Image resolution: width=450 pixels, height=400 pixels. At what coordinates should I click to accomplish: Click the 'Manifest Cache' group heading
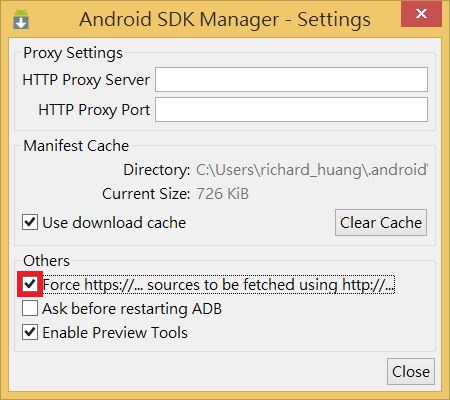click(x=76, y=146)
